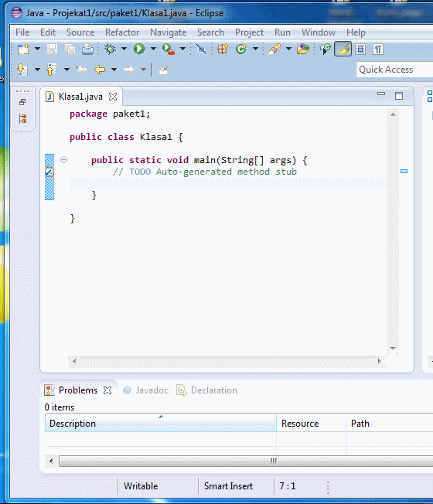Collapse the main method fold marker
The image size is (433, 504).
click(63, 160)
